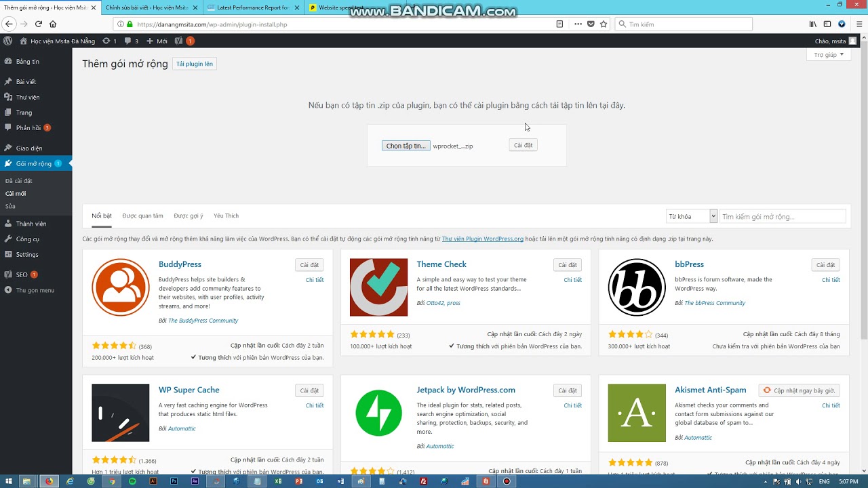Switch to the Được quan tâm tab

(142, 216)
